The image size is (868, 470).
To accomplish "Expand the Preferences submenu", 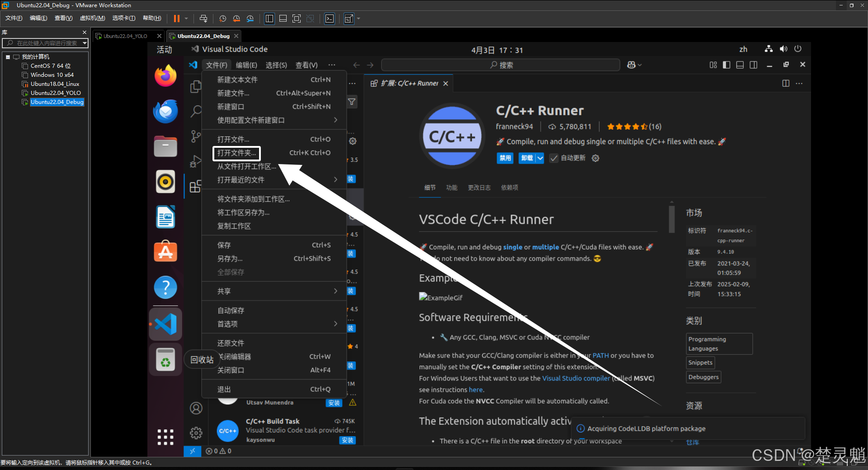I will tap(335, 324).
